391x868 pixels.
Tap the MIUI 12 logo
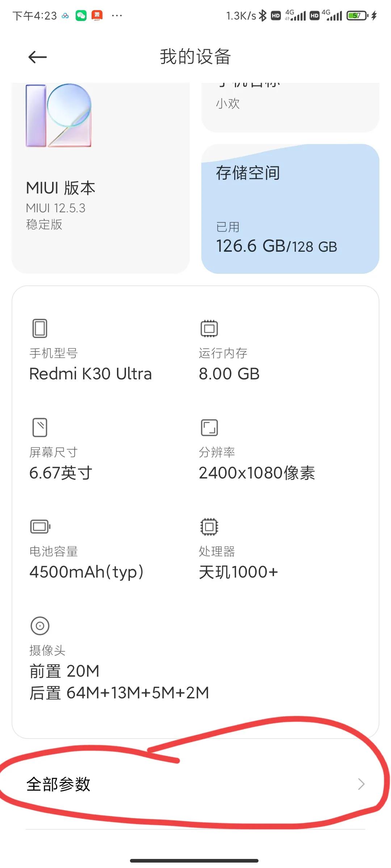59,116
